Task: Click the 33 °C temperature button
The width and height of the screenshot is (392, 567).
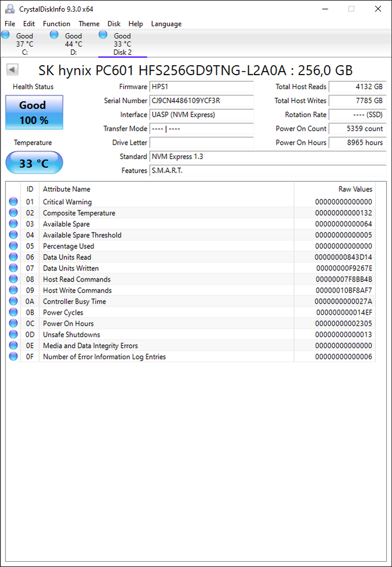Action: coord(34,163)
